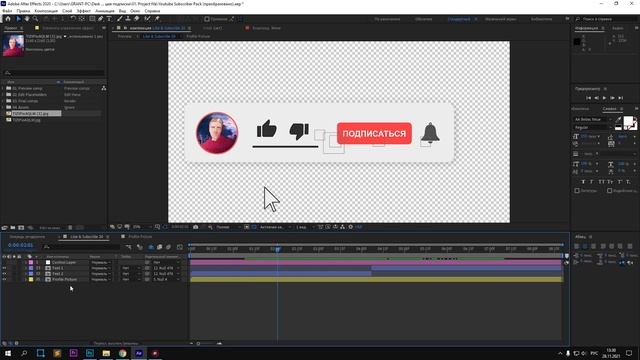640x360 pixels.
Task: Select the Pen tool
Action: [x=100, y=19]
